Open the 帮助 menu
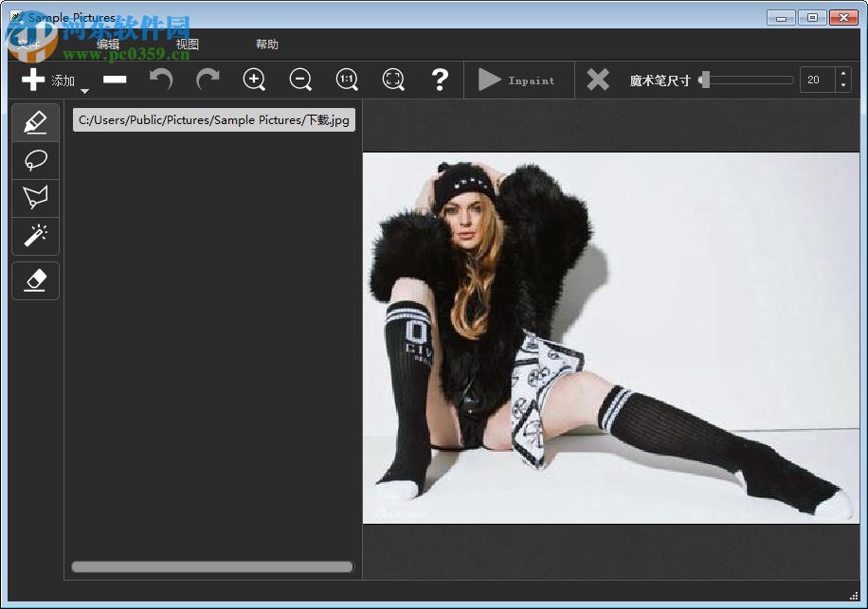Image resolution: width=868 pixels, height=609 pixels. pyautogui.click(x=267, y=45)
